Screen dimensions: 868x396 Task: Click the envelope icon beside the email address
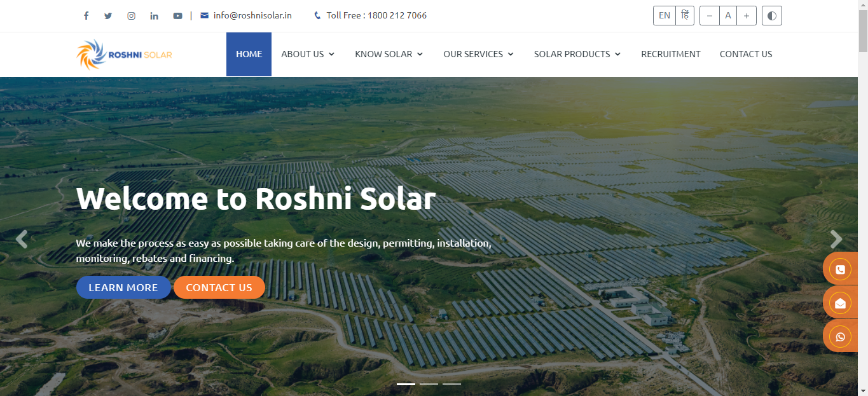tap(204, 15)
